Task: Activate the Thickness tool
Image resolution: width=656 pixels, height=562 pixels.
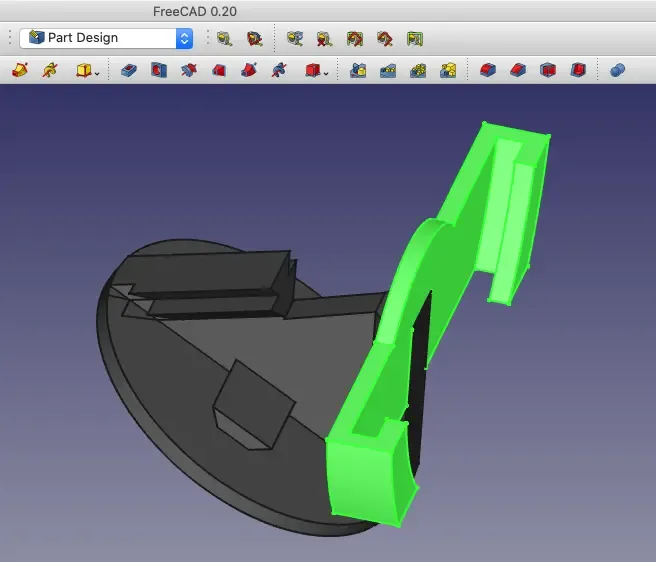Action: pyautogui.click(x=578, y=70)
